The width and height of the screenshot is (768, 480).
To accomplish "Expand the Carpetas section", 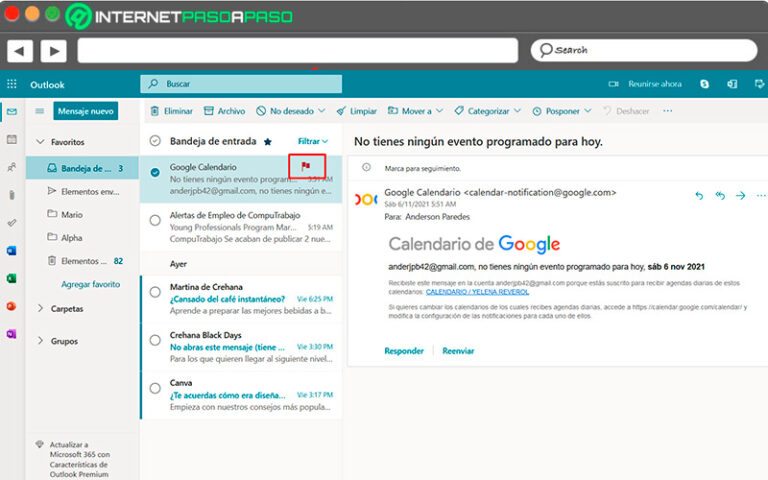I will [41, 308].
